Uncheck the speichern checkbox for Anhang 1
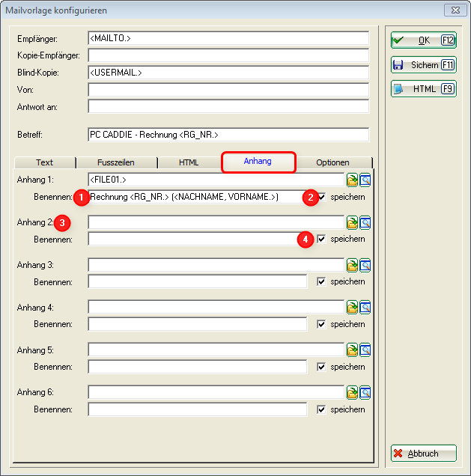Screen dimensions: 471x476 pos(322,197)
